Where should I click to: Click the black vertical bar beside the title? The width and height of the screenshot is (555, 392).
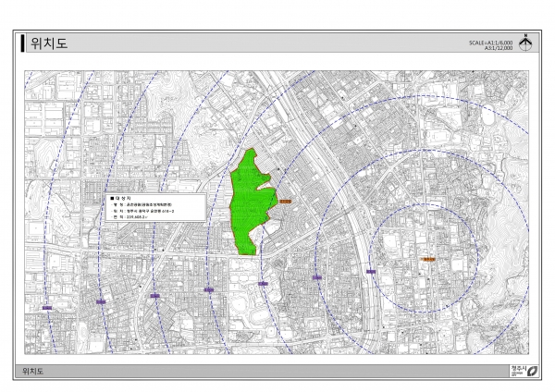[x=23, y=43]
